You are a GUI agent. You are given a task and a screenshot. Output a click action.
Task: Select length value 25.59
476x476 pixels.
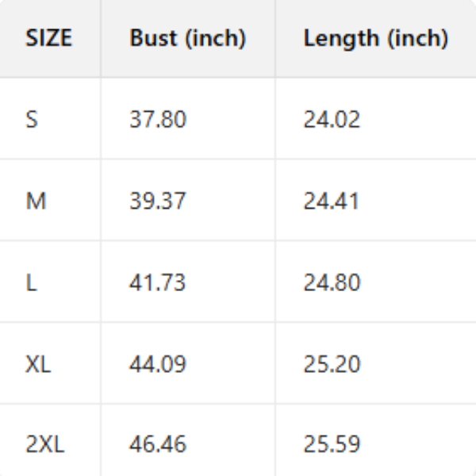coord(332,444)
